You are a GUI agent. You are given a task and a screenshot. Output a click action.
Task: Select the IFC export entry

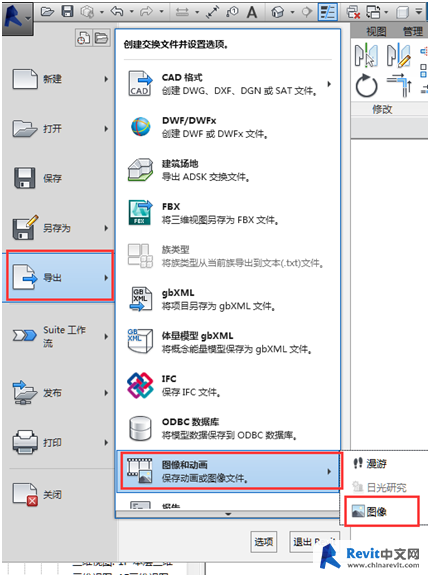(x=227, y=385)
